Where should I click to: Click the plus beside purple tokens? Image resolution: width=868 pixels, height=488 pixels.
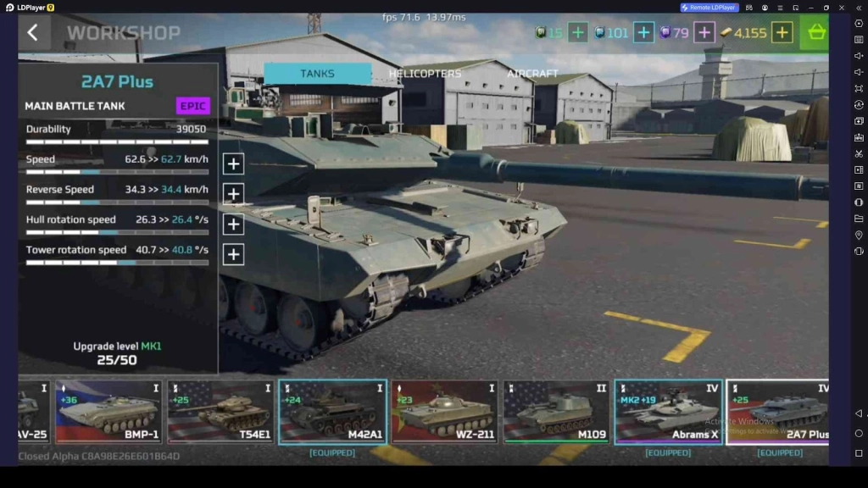click(x=704, y=32)
